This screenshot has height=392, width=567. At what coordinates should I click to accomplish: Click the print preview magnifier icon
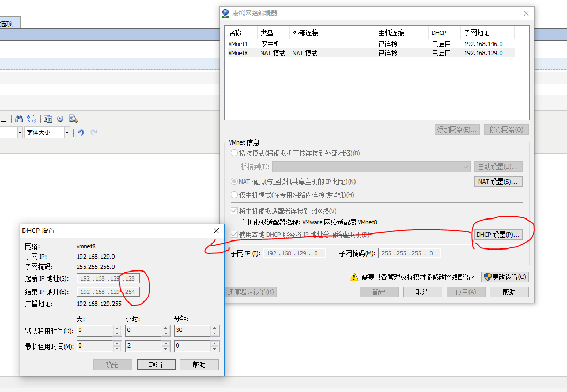tap(73, 118)
